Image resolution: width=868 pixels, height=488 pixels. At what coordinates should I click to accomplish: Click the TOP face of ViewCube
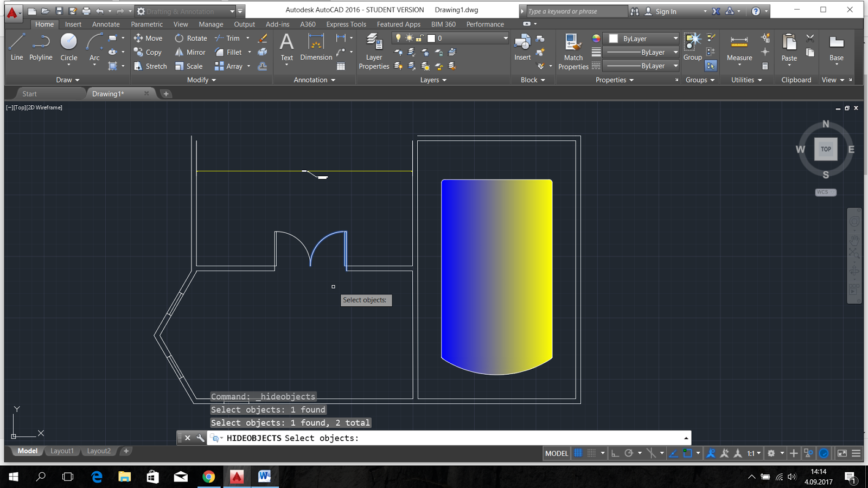(x=826, y=149)
